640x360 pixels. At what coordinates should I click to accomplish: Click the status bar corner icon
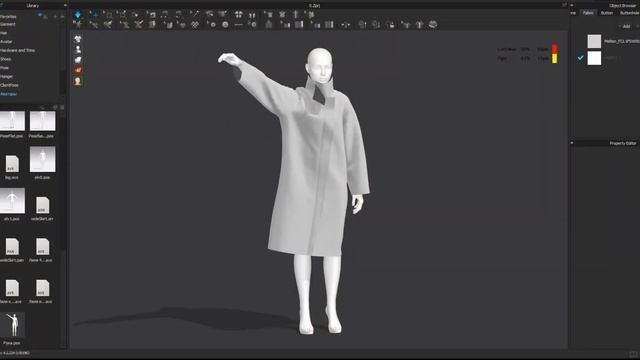point(633,354)
